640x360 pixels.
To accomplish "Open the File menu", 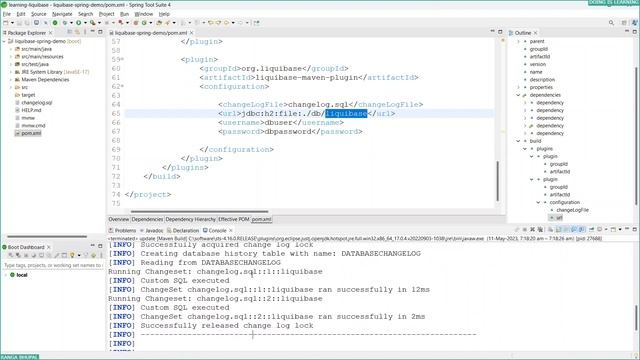I will pyautogui.click(x=7, y=14).
